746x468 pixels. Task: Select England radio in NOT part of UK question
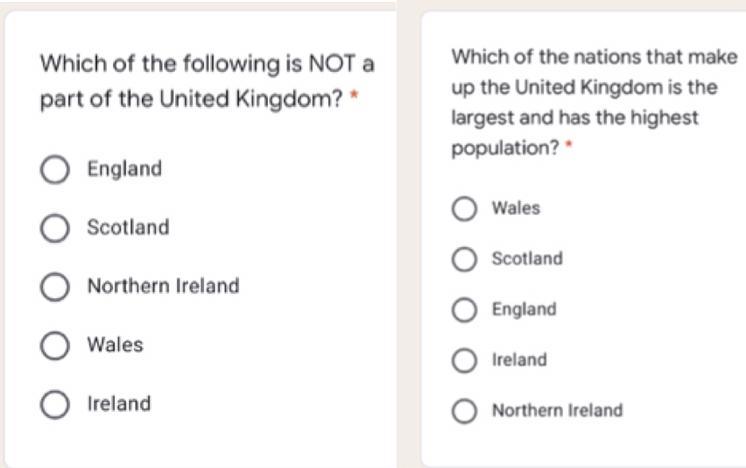[55, 169]
